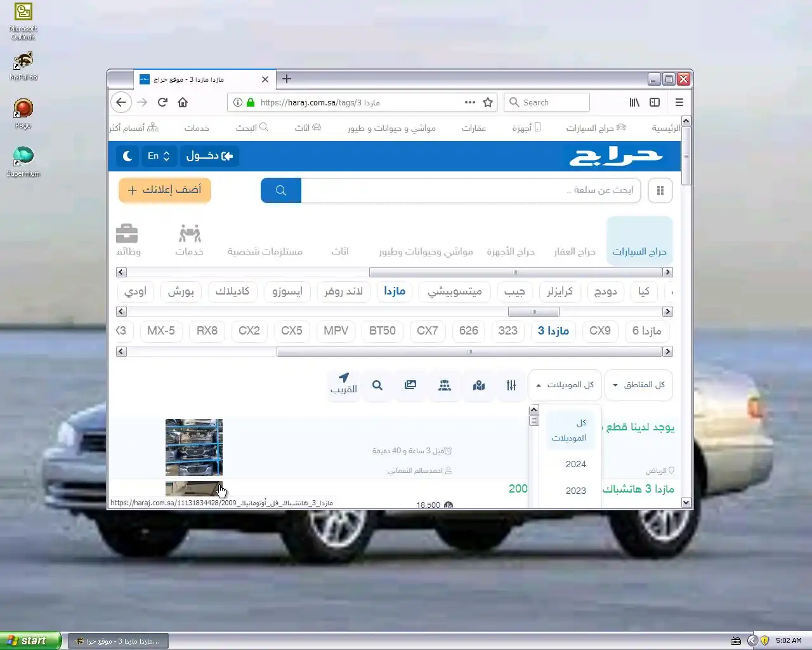Open كل المناطق regions dropdown

(x=639, y=385)
